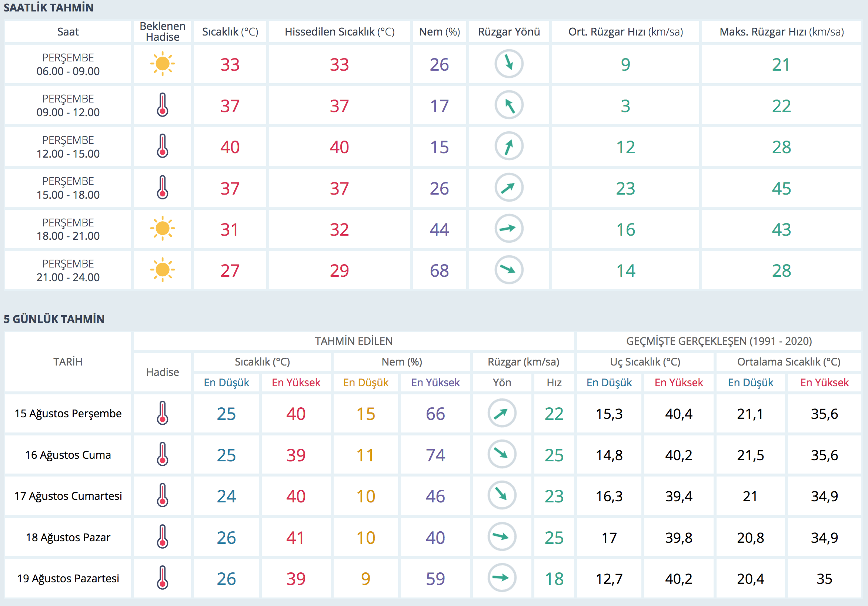Image resolution: width=868 pixels, height=606 pixels.
Task: Click sun icon for 21.00 - 24.00 row
Action: [x=162, y=270]
